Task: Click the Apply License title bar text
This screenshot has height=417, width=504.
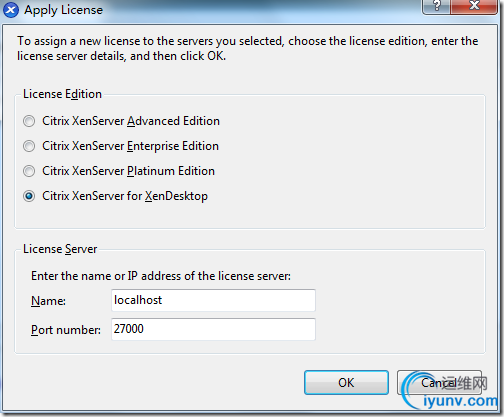Action: [63, 10]
